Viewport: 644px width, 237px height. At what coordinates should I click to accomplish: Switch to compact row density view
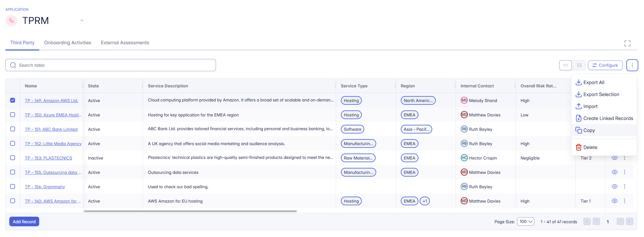579,65
